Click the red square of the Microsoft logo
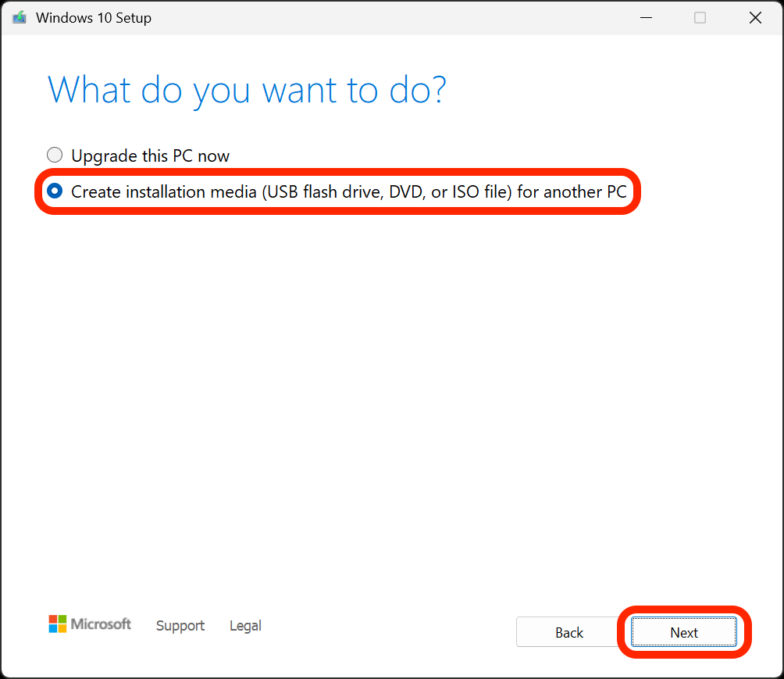 point(53,619)
